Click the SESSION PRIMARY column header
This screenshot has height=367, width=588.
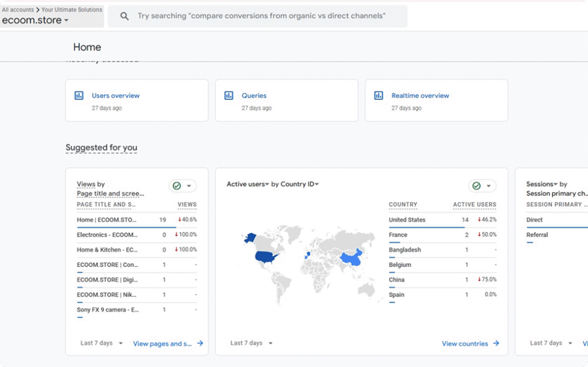click(x=556, y=204)
